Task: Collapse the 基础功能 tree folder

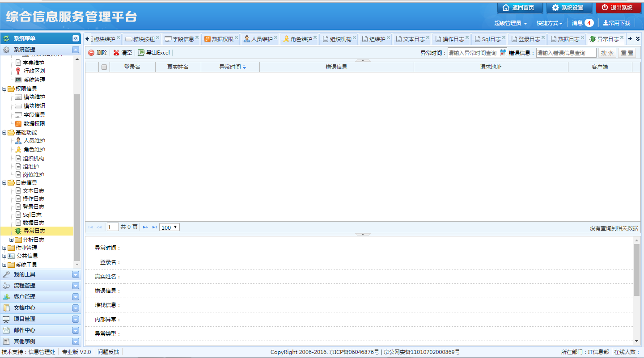Action: pyautogui.click(x=4, y=133)
